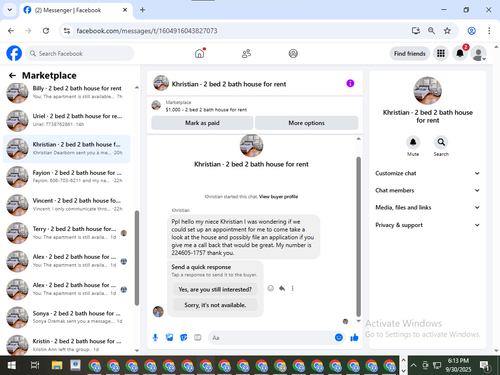Open Billy's house for rent conversation
The width and height of the screenshot is (500, 375).
pos(67,92)
